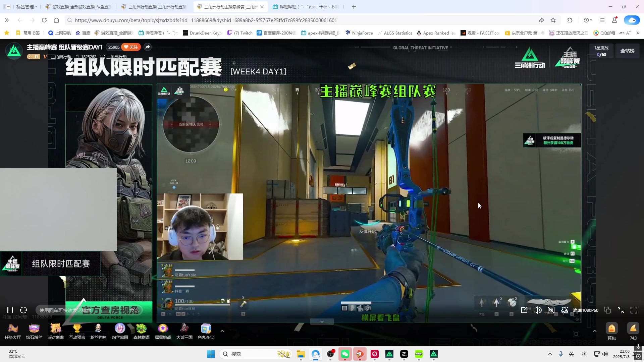Click the taskbar 搜索 search box
This screenshot has height=362, width=644.
coord(256,354)
